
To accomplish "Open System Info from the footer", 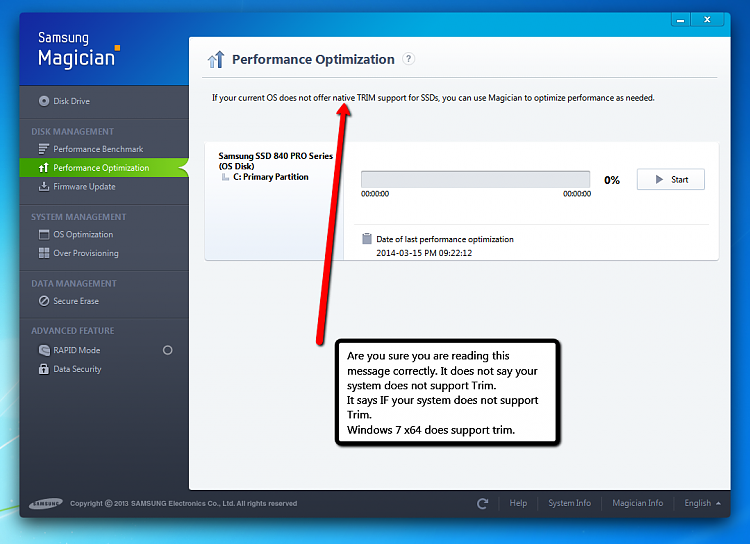I will [569, 503].
